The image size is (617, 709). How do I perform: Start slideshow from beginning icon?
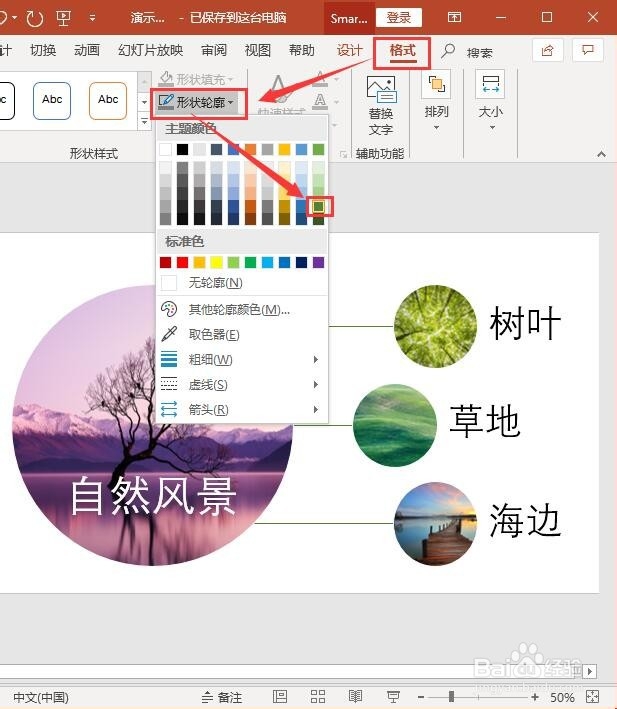click(63, 18)
